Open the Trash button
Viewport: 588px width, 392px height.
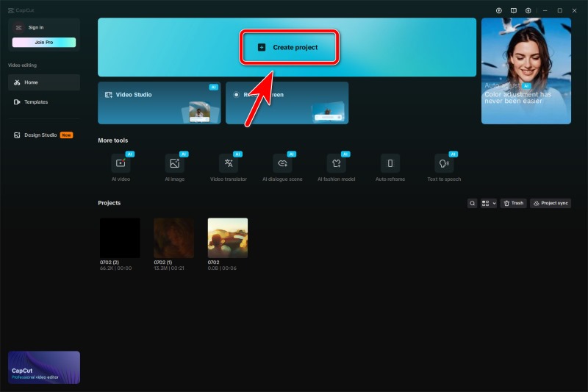513,203
